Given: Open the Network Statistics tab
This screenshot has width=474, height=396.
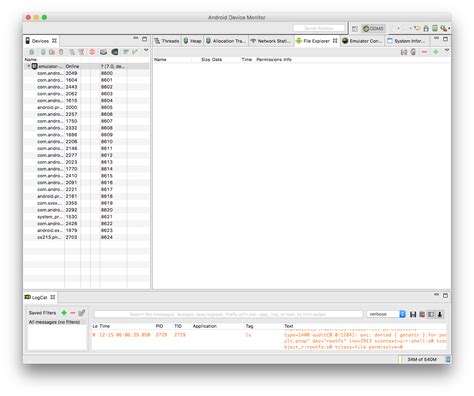Looking at the screenshot, I should click(270, 41).
